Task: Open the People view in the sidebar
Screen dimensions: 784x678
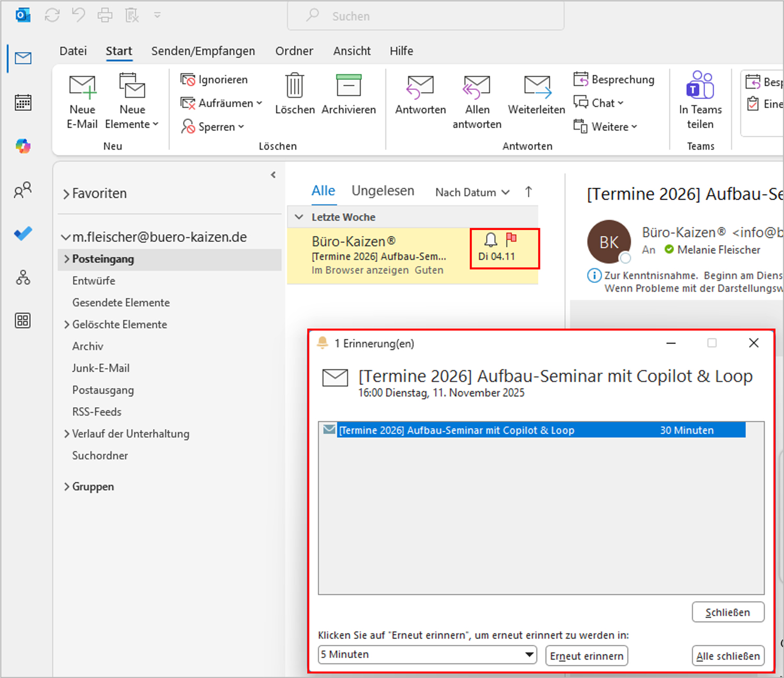Action: coord(22,190)
